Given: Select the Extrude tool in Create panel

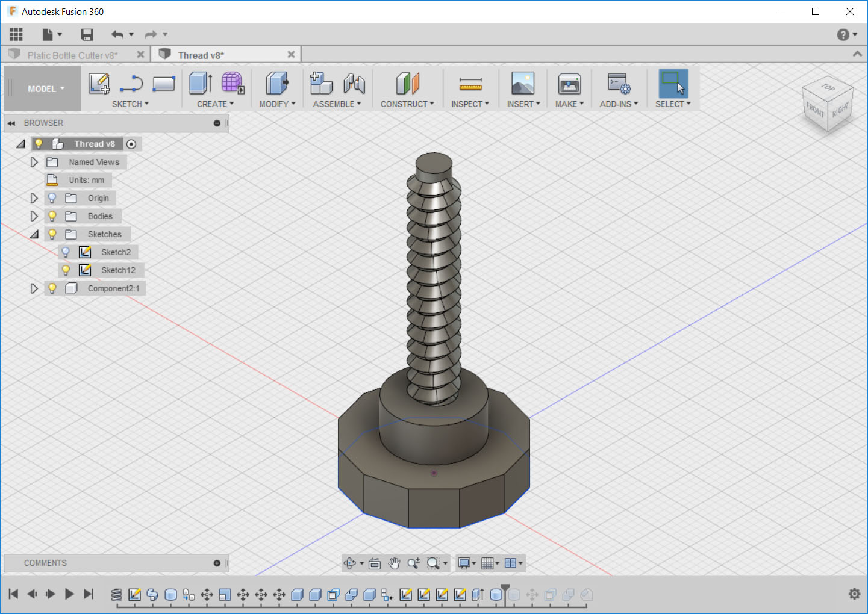Looking at the screenshot, I should 200,83.
